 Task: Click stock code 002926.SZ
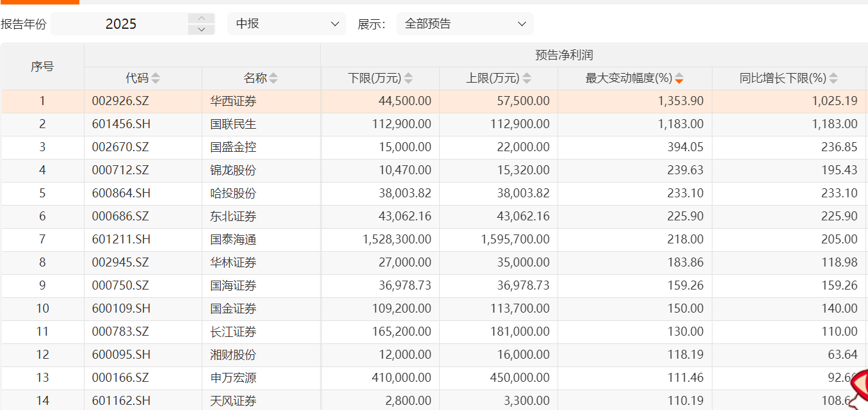(x=119, y=101)
